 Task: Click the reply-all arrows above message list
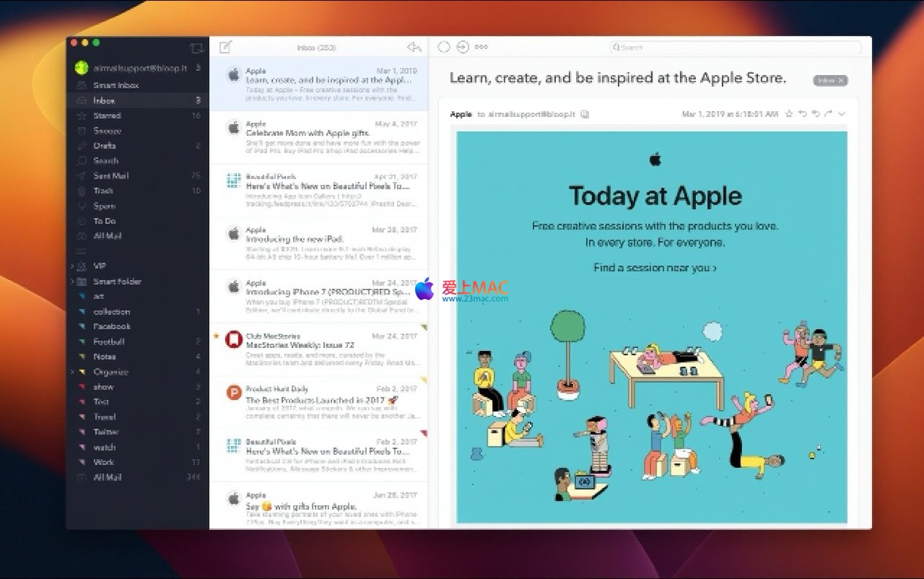(x=414, y=48)
